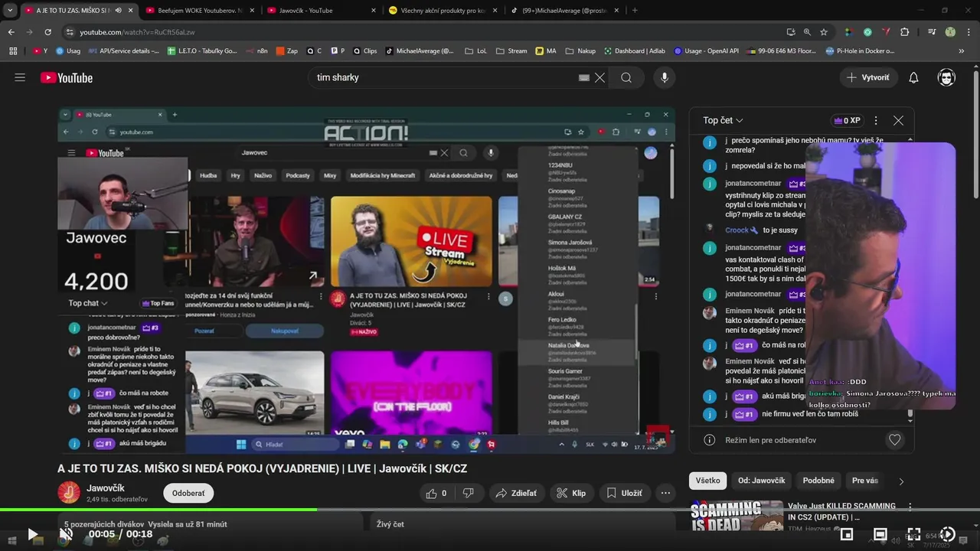Screen dimensions: 980x551
Task: Unmute the video volume icon
Action: pyautogui.click(x=66, y=534)
